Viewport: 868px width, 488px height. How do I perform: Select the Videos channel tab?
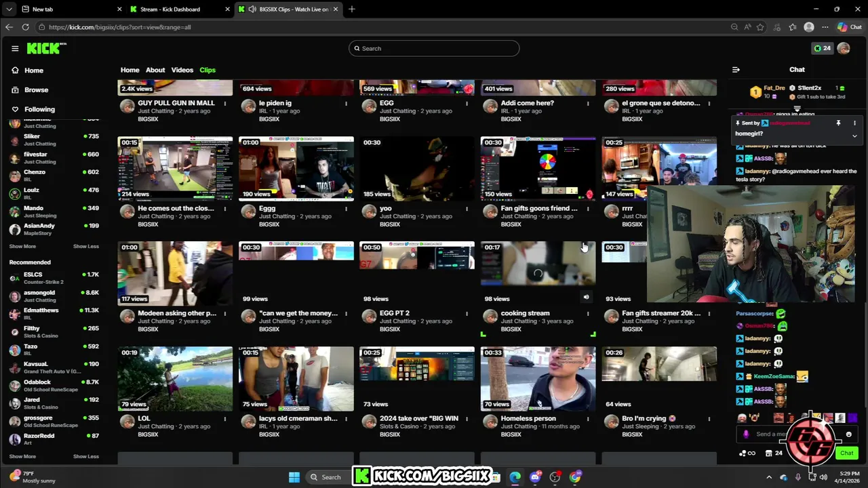[182, 70]
